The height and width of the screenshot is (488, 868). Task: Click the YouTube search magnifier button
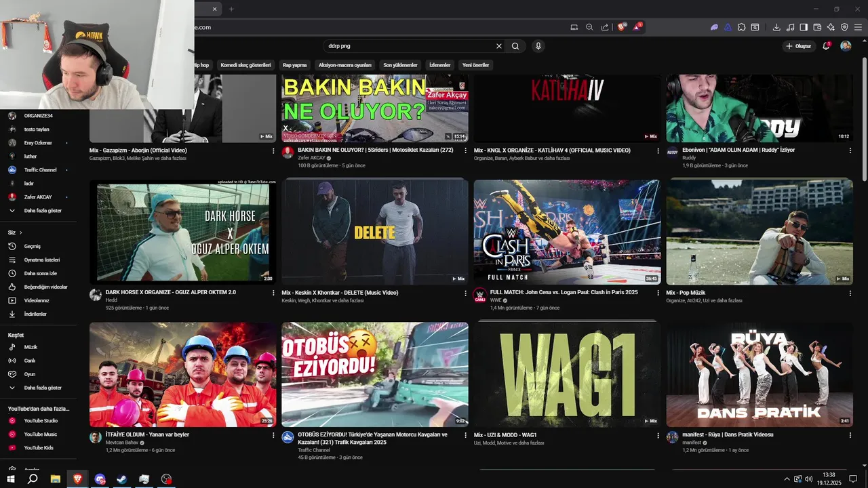515,46
